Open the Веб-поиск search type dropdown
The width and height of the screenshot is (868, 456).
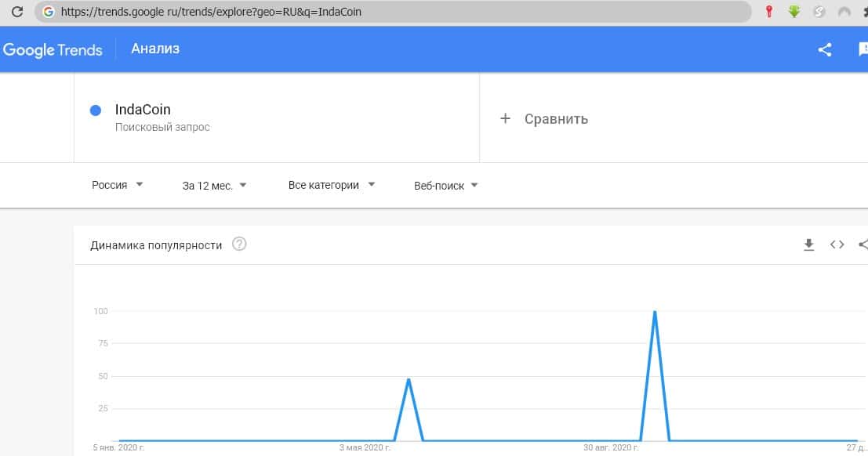coord(445,186)
